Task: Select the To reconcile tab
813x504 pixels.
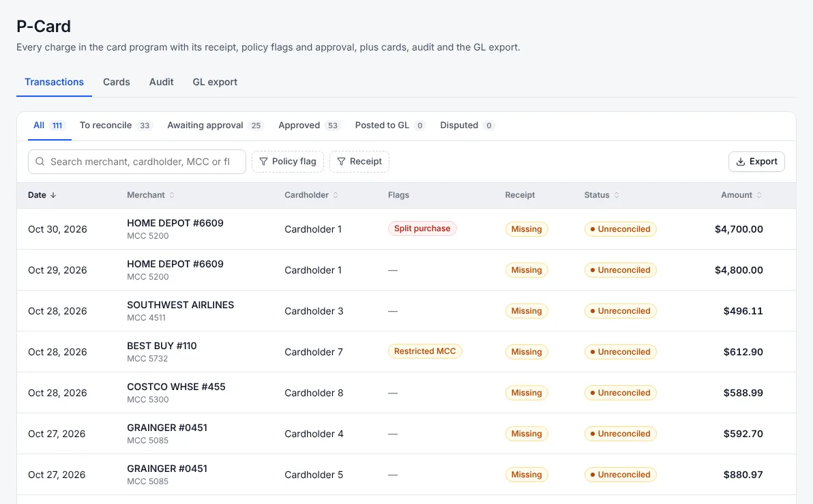Action: [116, 125]
